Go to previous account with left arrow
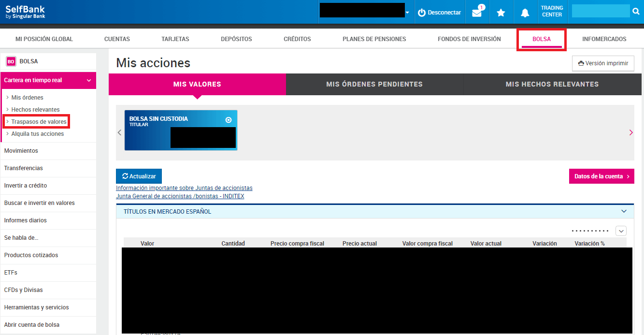The image size is (644, 335). [x=120, y=132]
